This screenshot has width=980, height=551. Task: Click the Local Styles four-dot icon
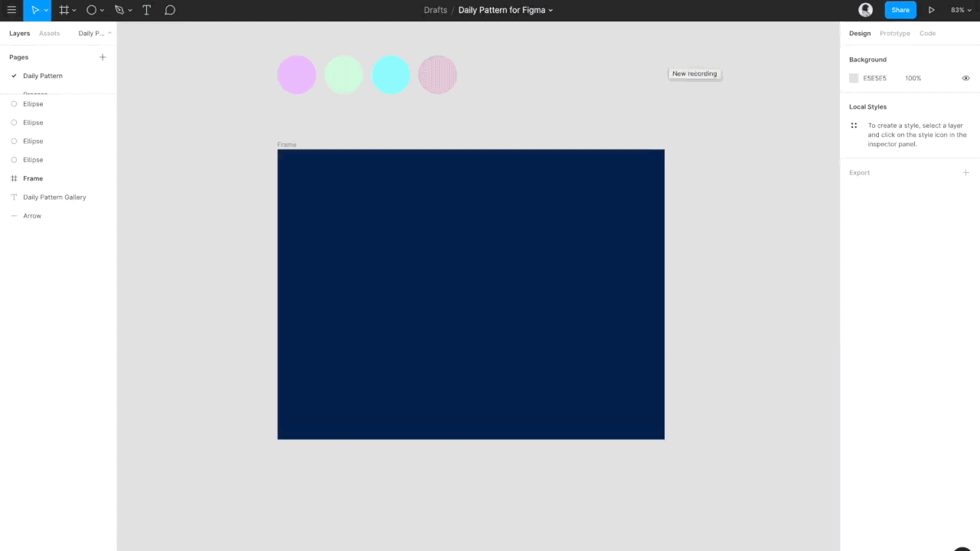854,126
